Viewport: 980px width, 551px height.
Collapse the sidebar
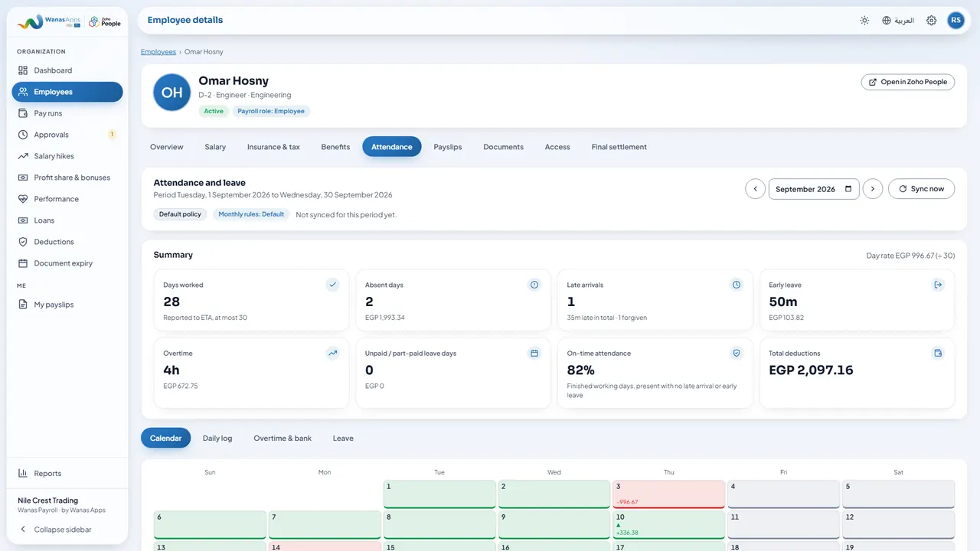(67, 530)
